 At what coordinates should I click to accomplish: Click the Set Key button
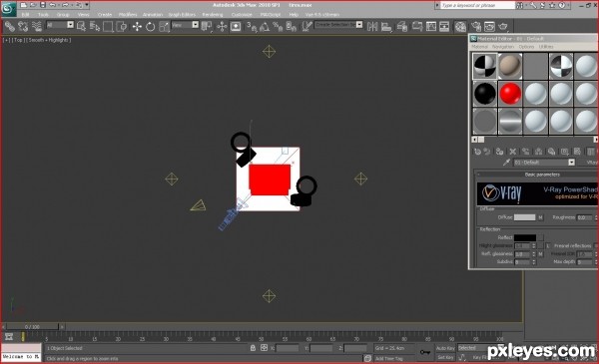tap(445, 357)
